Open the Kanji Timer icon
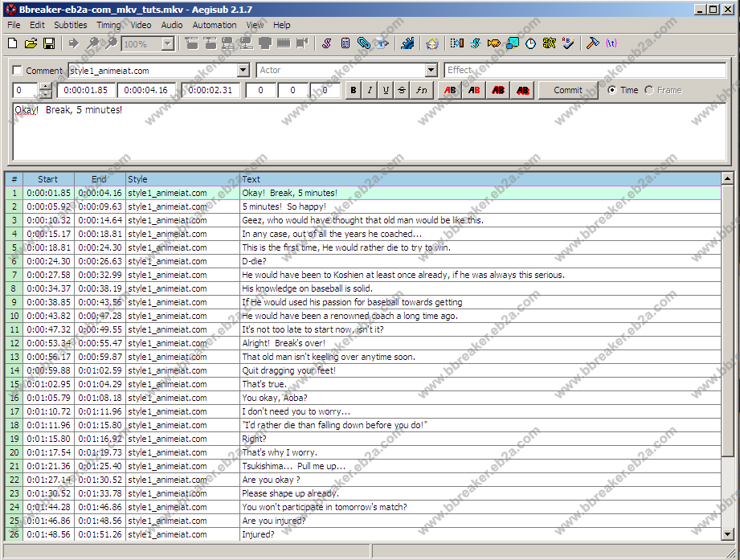The width and height of the screenshot is (740, 560). pyautogui.click(x=550, y=43)
